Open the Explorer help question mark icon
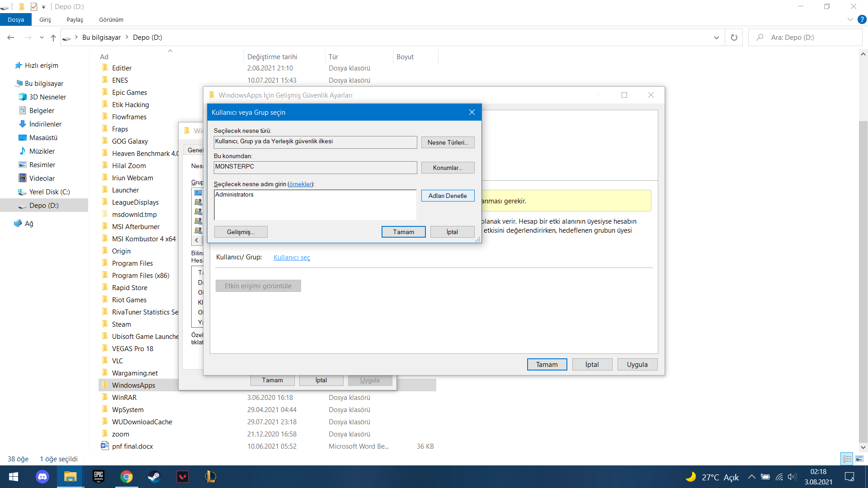This screenshot has height=488, width=868. pyautogui.click(x=862, y=19)
